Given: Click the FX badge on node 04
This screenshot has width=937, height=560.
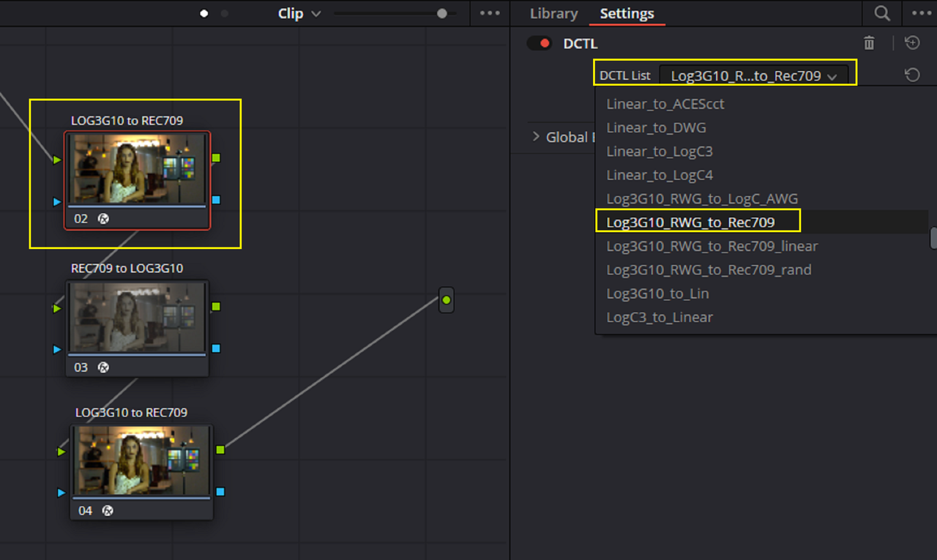Looking at the screenshot, I should [108, 510].
